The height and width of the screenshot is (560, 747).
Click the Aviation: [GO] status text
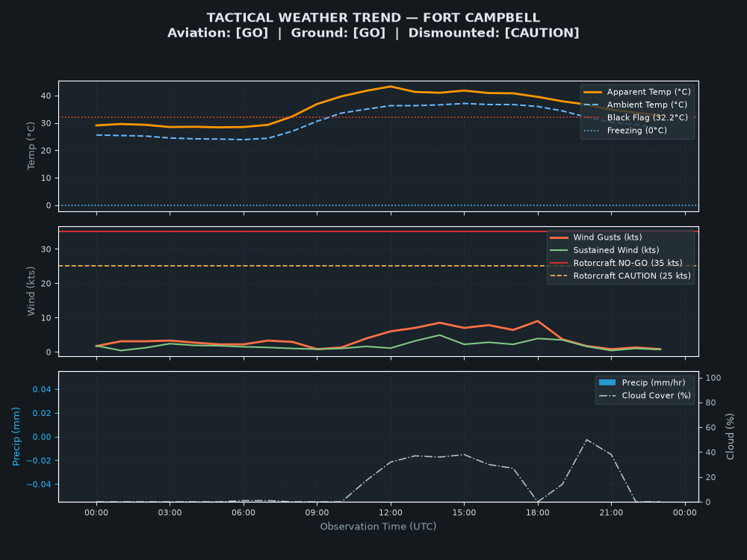click(x=217, y=33)
